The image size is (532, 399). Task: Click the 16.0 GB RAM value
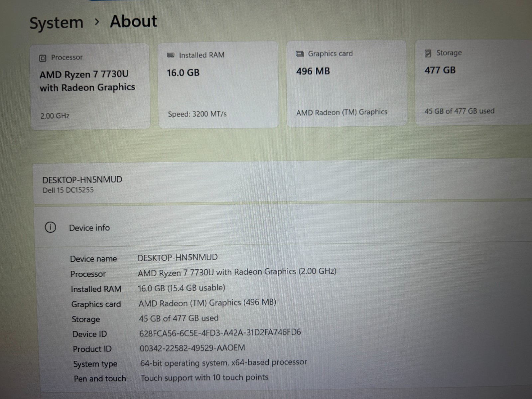tap(183, 72)
